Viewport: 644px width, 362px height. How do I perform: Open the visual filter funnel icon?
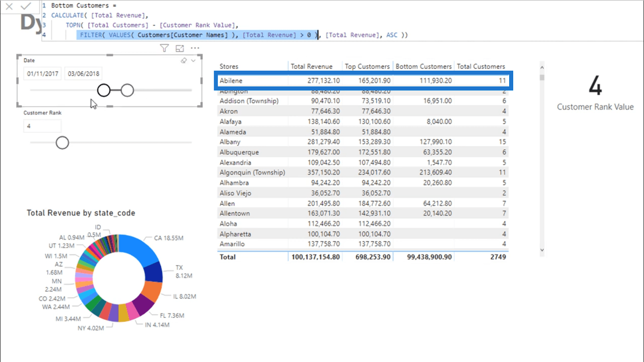[164, 48]
